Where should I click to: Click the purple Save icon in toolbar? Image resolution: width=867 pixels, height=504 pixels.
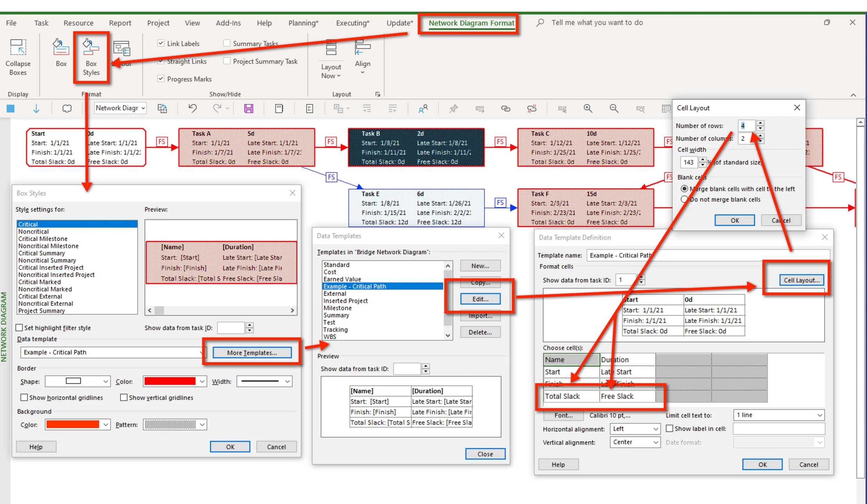point(249,109)
